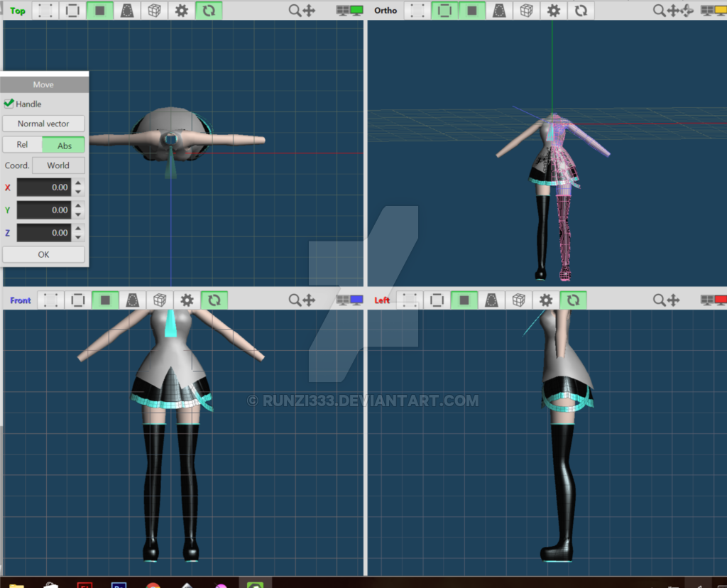Viewport: 727px width, 588px height.
Task: Select the zoom magnifier in Left view
Action: (x=659, y=300)
